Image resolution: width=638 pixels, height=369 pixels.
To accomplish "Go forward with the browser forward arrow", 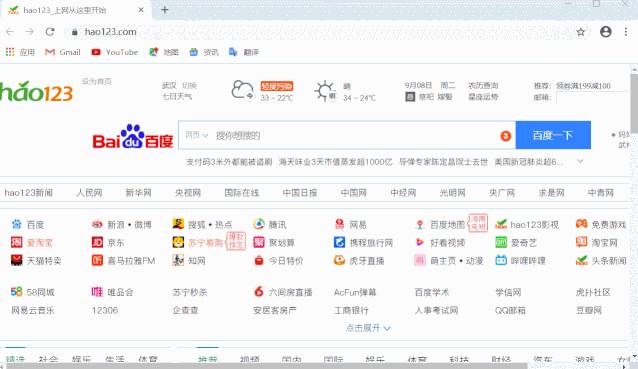I will pyautogui.click(x=30, y=32).
